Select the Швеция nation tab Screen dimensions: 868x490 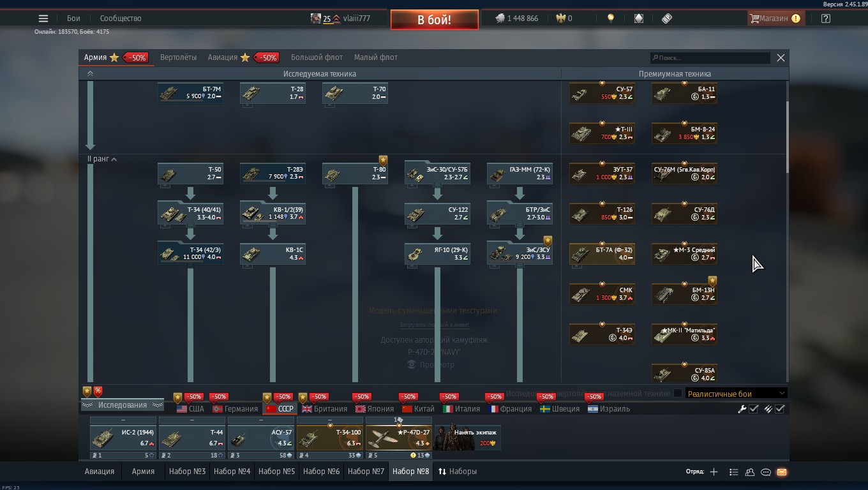(560, 409)
